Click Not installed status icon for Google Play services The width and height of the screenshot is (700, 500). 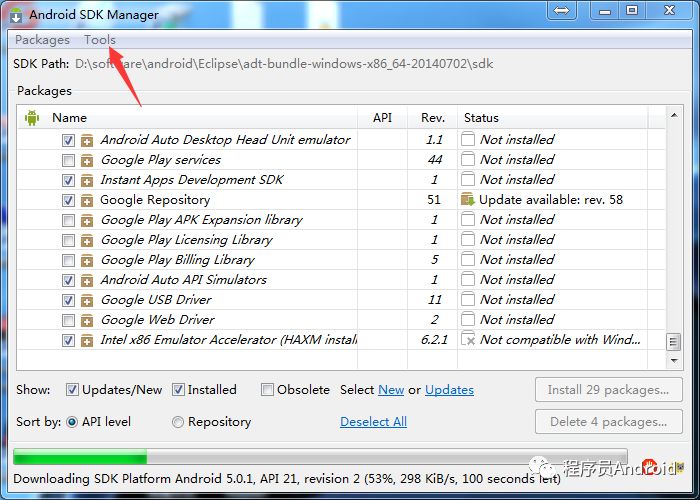pos(467,158)
